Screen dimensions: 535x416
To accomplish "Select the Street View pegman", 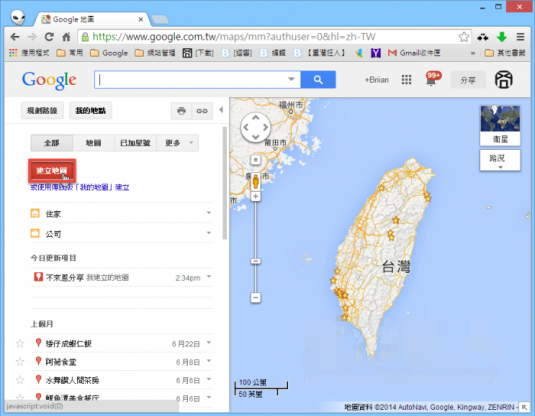I will [256, 181].
